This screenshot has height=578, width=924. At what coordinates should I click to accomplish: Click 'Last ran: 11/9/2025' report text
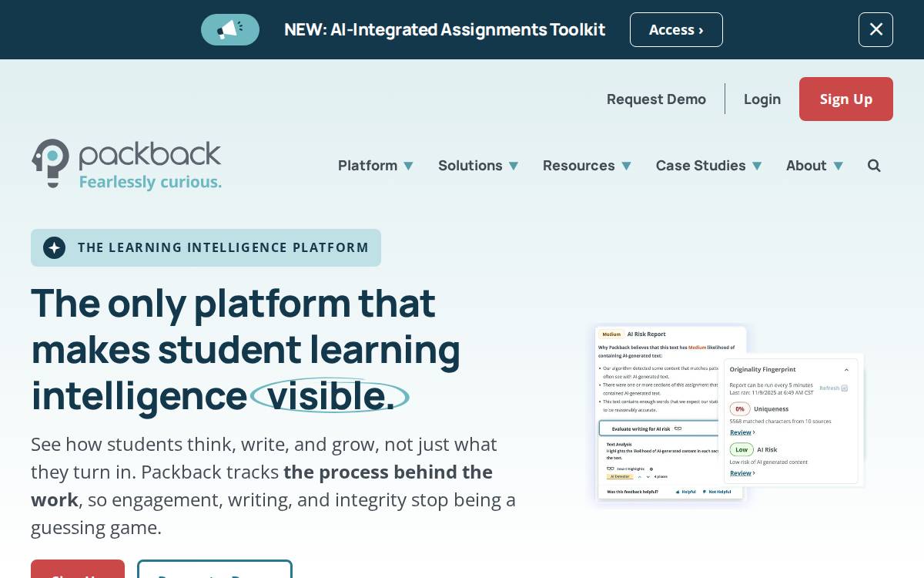pyautogui.click(x=772, y=392)
